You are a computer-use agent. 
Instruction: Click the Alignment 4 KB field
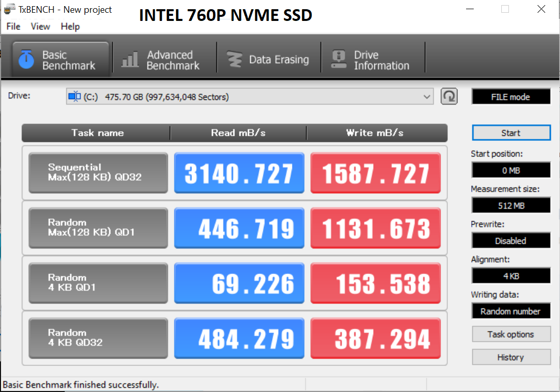coord(510,276)
